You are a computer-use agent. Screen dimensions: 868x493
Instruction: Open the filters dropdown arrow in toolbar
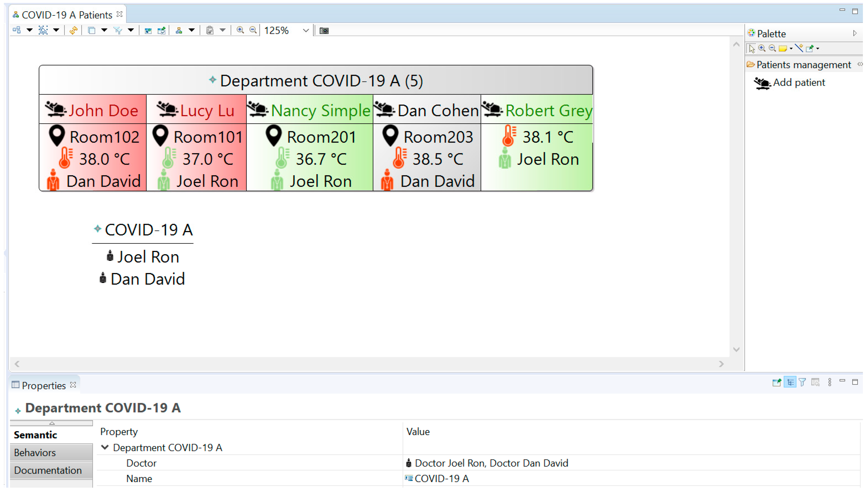pos(131,30)
